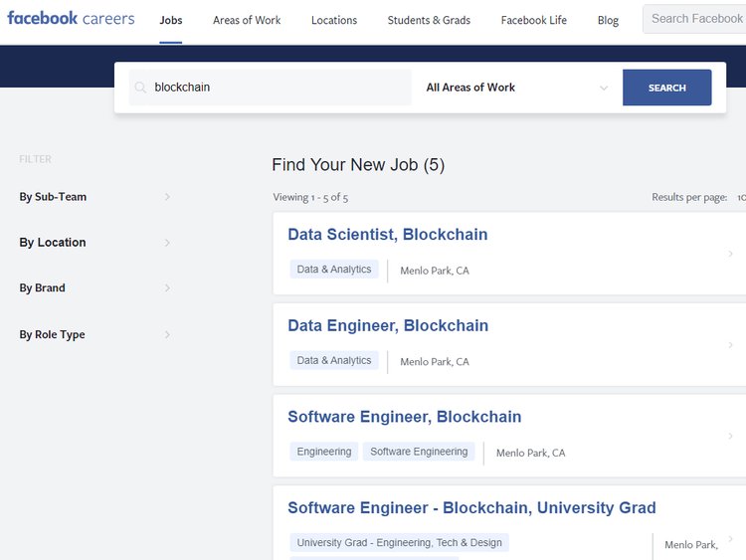746x560 pixels.
Task: Click arrow on Data Engineer, Blockchain card
Action: pyautogui.click(x=730, y=345)
